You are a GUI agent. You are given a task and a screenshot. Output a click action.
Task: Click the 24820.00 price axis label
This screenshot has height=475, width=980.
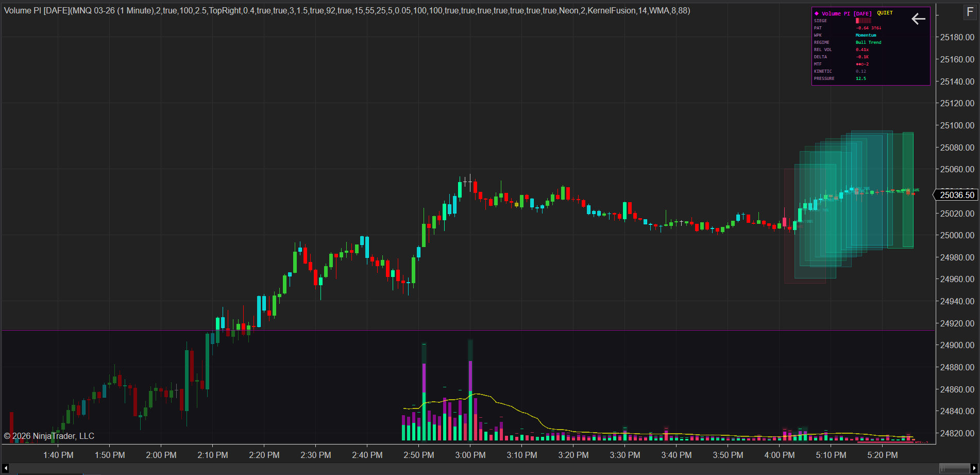tap(957, 433)
